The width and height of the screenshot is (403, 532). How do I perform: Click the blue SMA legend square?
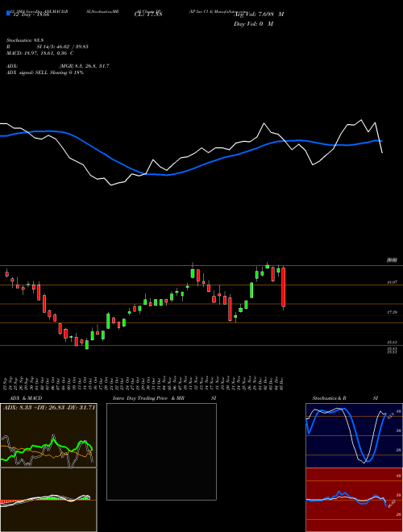click(8, 13)
